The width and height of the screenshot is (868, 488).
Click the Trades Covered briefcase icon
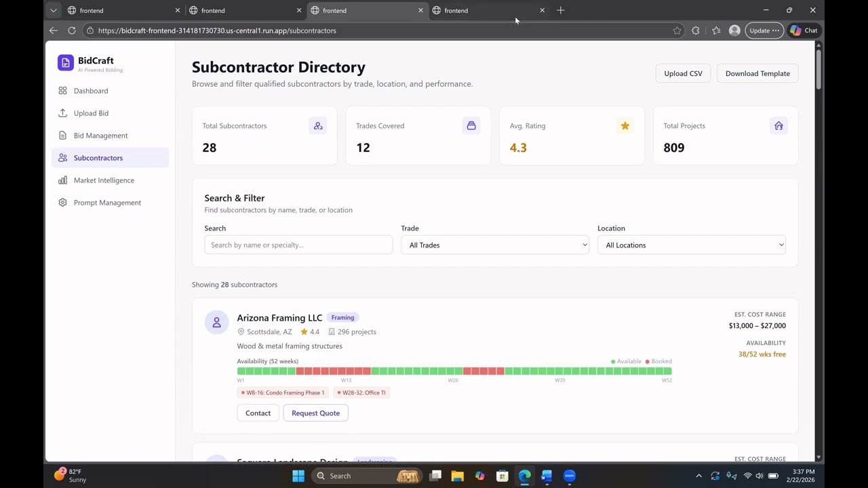pos(471,125)
